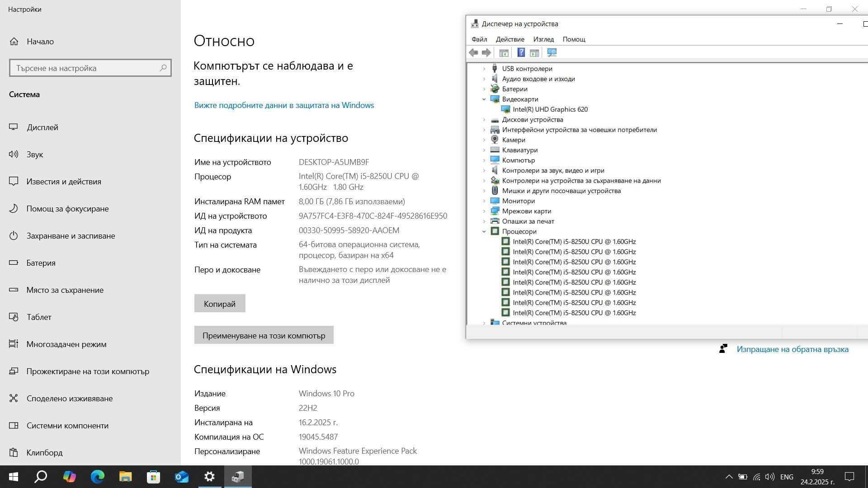
Task: Open Файл menu in Device Manager
Action: pos(479,39)
